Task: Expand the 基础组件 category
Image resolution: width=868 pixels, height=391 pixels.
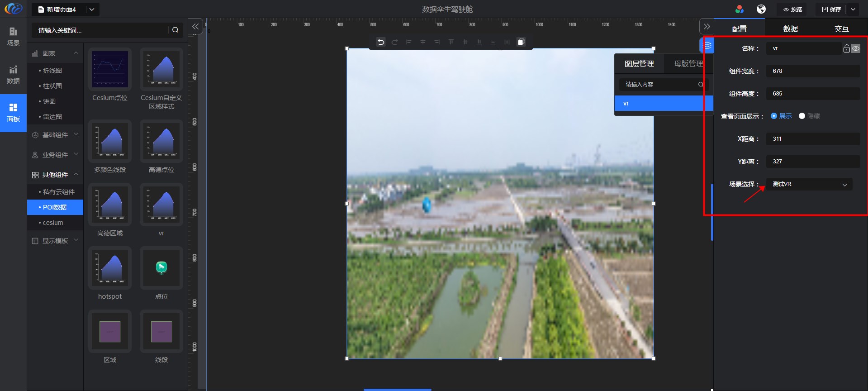Action: [x=55, y=135]
